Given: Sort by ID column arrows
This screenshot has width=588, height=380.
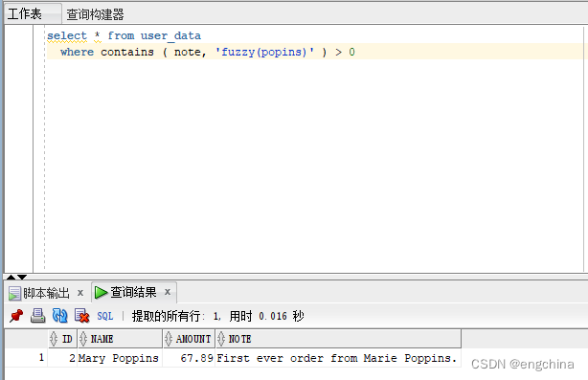Looking at the screenshot, I should pyautogui.click(x=54, y=339).
